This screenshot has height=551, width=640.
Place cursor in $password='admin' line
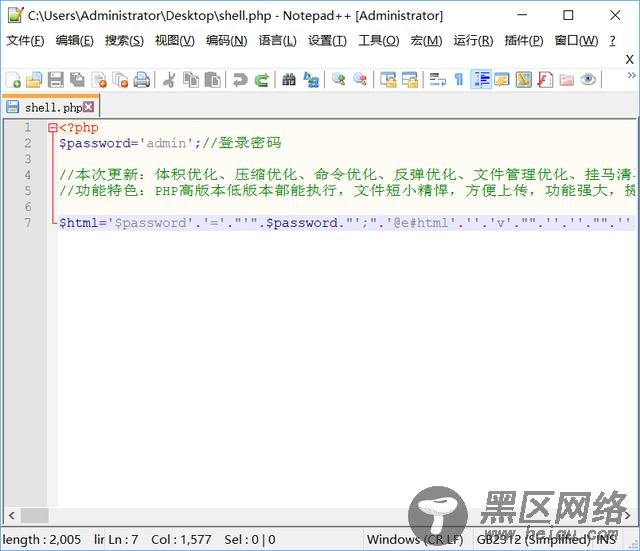[x=170, y=143]
